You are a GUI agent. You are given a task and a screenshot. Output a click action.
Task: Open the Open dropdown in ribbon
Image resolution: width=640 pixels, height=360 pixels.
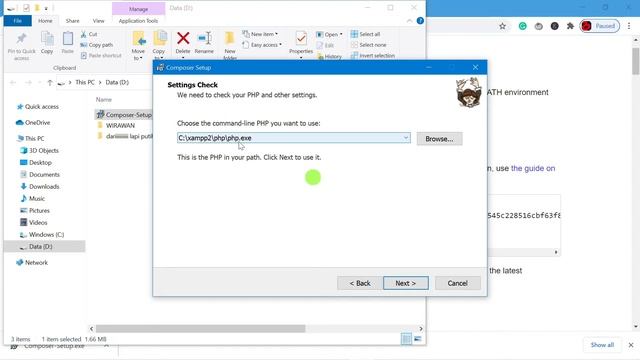330,34
